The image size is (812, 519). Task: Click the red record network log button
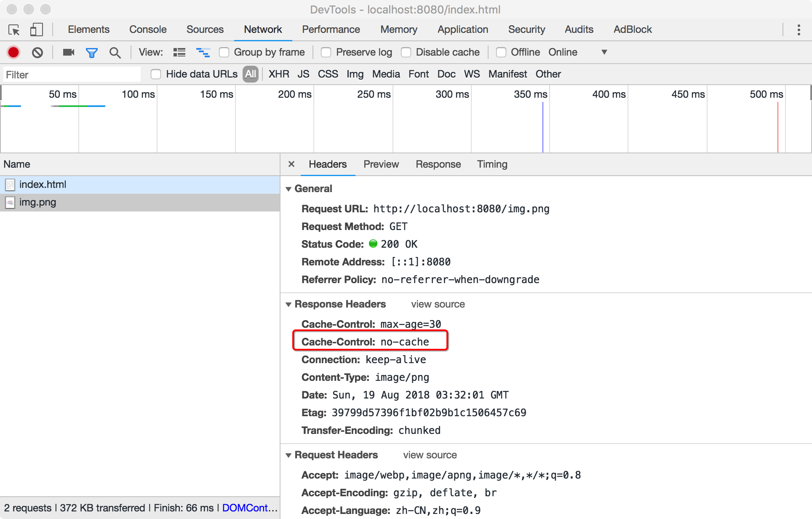[x=13, y=52]
